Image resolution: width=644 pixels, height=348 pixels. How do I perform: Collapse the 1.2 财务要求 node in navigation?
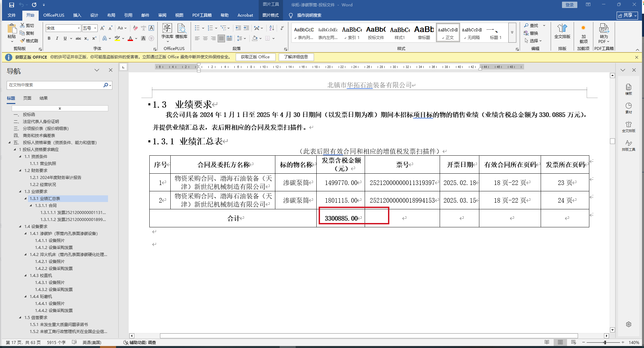21,171
